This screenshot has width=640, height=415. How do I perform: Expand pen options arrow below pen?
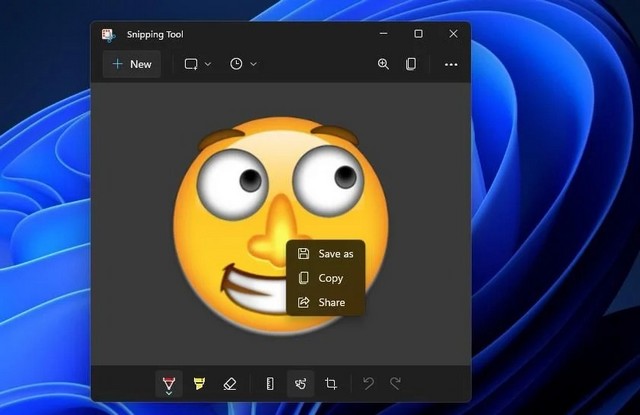point(168,393)
